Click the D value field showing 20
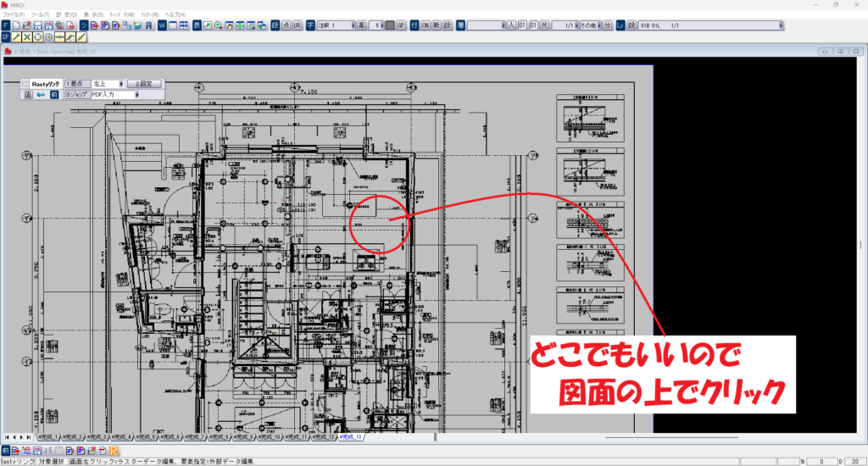Viewport: 868px width, 466px height. pos(854,461)
